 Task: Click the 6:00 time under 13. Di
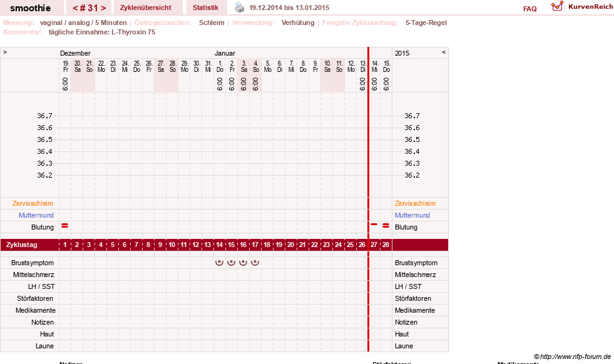pos(362,84)
